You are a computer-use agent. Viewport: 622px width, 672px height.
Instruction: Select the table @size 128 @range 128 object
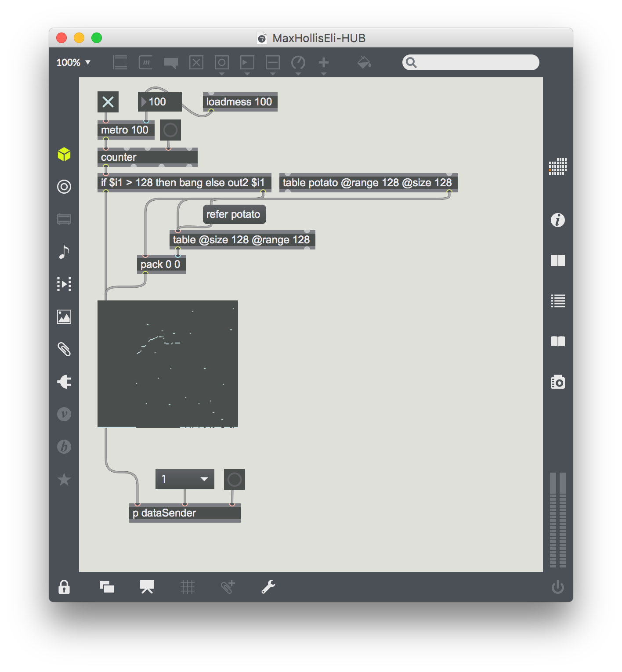pos(242,240)
